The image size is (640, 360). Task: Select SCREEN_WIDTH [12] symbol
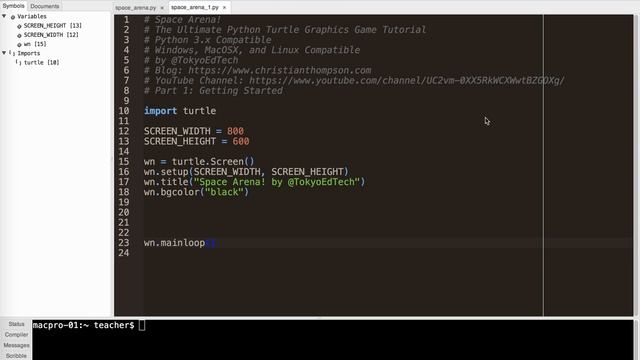click(51, 35)
